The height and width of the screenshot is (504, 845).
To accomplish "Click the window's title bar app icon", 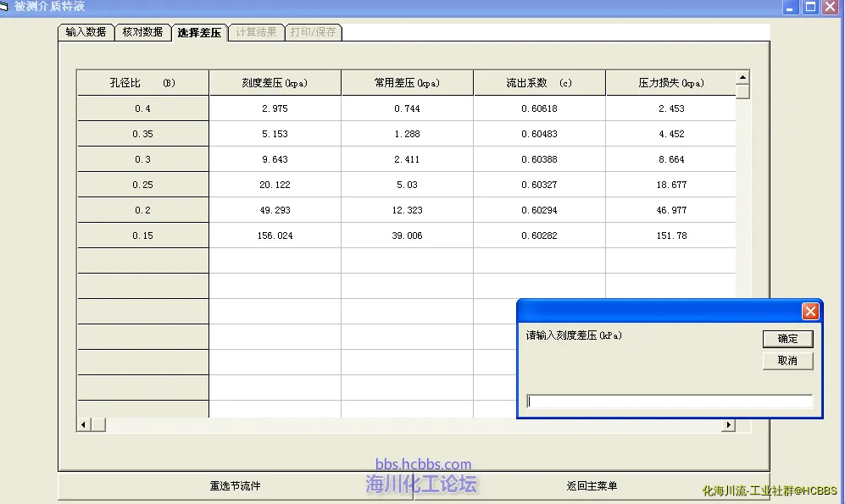I will click(5, 6).
